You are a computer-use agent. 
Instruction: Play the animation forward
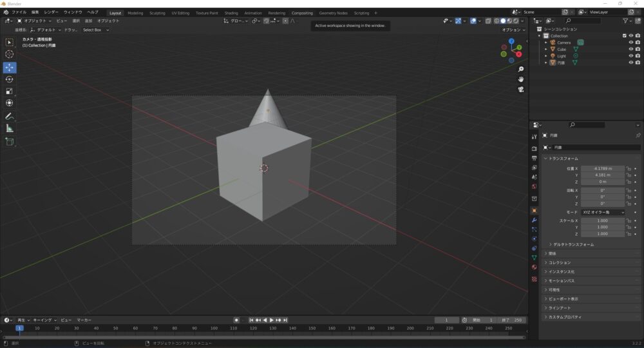272,320
